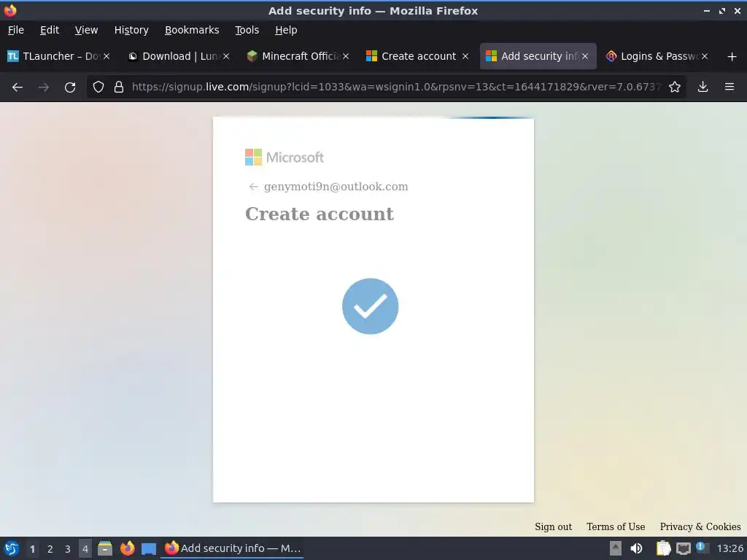The height and width of the screenshot is (560, 747).
Task: Open the File menu
Action: (x=16, y=30)
